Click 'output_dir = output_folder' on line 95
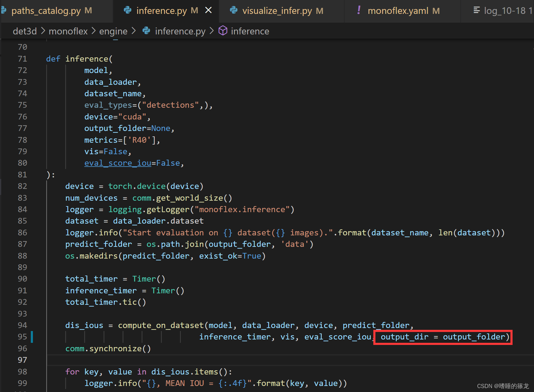Screen dimensions: 534x392 pos(443,337)
